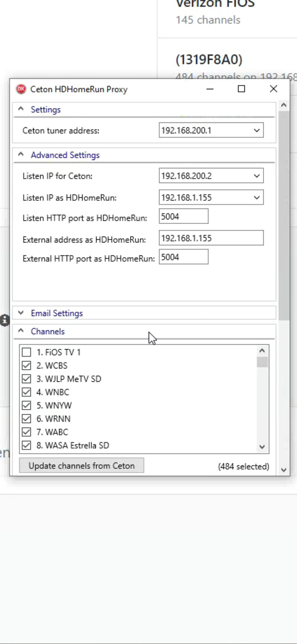The width and height of the screenshot is (297, 644).
Task: Uncheck the WNBC channel
Action: [26, 392]
